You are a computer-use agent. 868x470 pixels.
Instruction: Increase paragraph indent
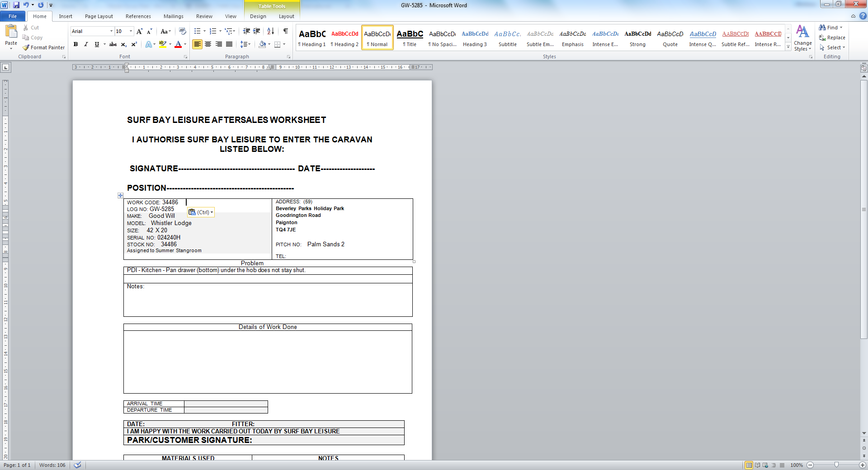(256, 31)
